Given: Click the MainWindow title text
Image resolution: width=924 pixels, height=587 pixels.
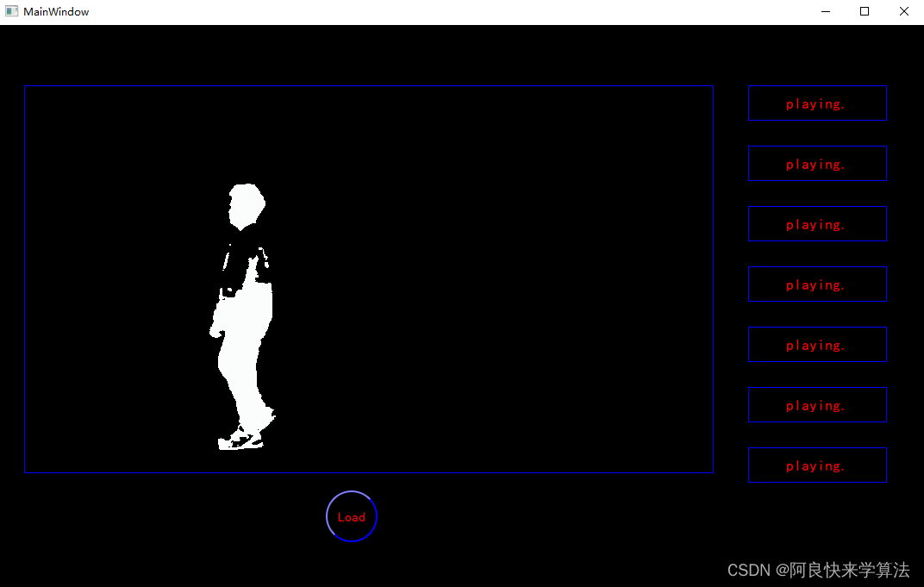Looking at the screenshot, I should 56,11.
